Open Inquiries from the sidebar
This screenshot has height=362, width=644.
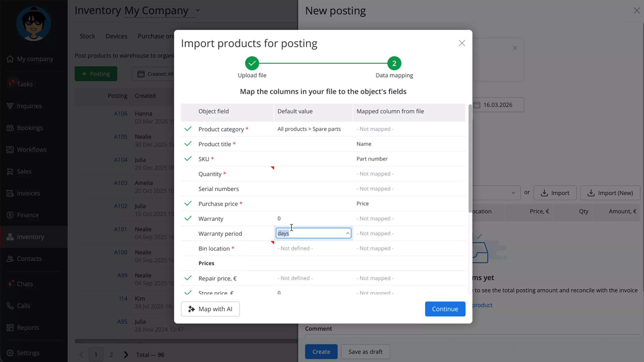point(29,106)
